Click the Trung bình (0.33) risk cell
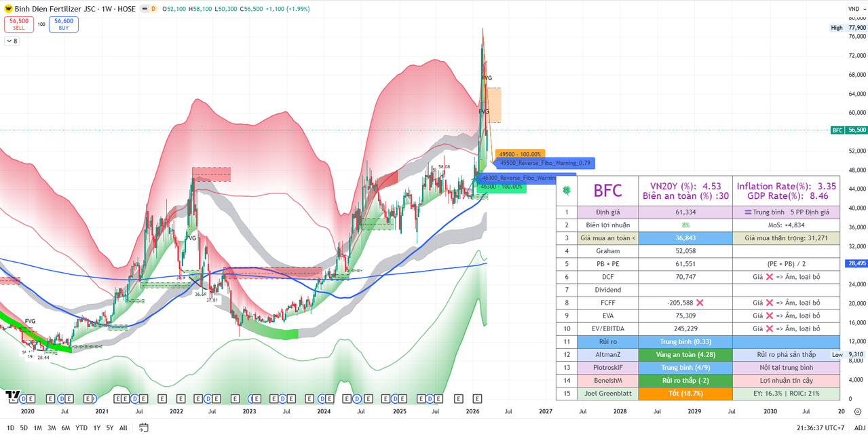Viewport: 868px width, 435px height. coord(685,341)
